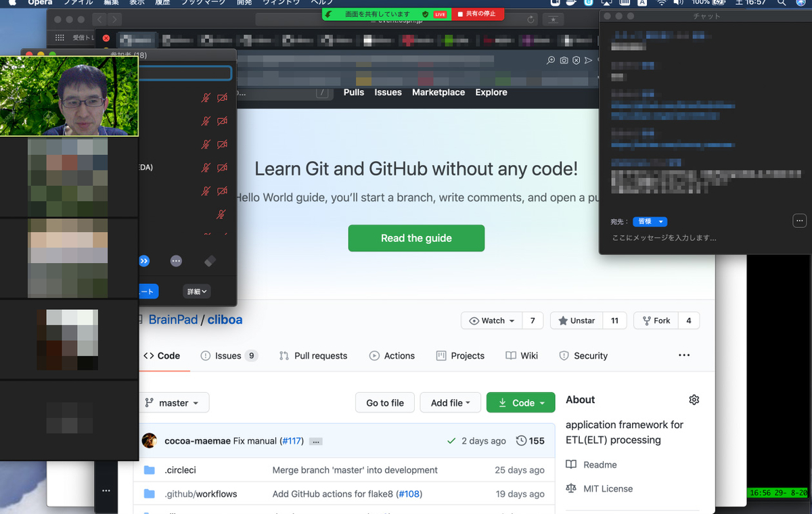Open the Readme link under About
This screenshot has height=514, width=812.
click(591, 465)
